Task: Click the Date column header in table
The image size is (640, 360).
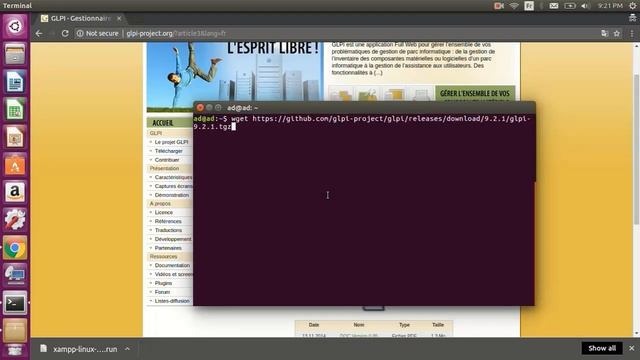Action: pyautogui.click(x=313, y=325)
